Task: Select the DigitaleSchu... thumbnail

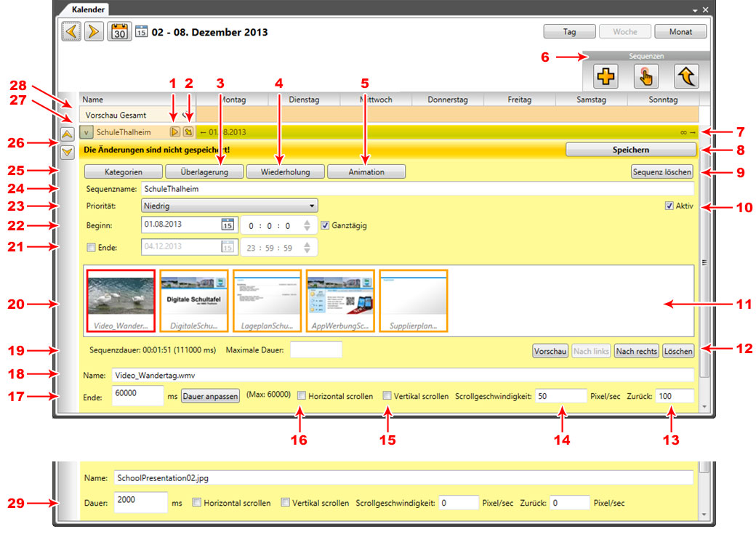Action: point(193,301)
